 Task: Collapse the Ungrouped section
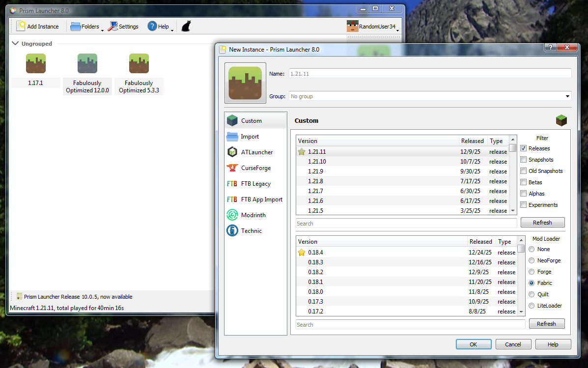click(15, 44)
